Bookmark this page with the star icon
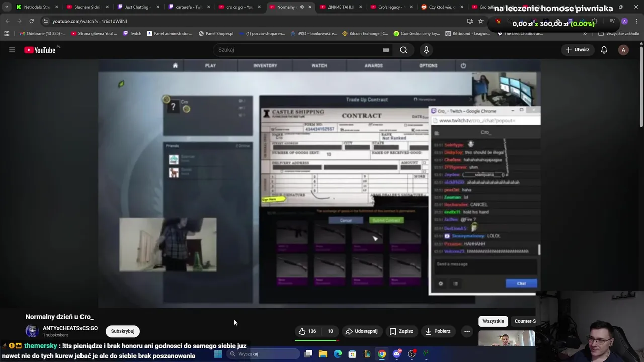Screen dimensions: 644x362 click(481, 21)
